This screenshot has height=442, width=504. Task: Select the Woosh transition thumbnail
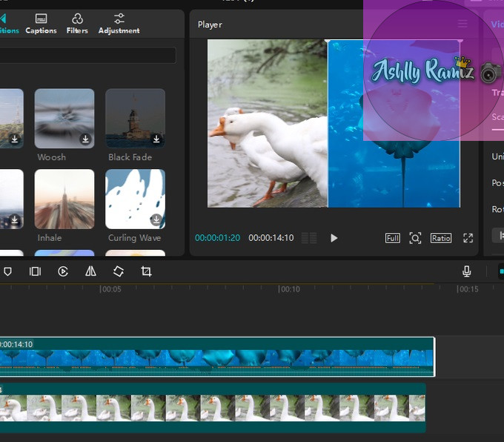tap(64, 119)
